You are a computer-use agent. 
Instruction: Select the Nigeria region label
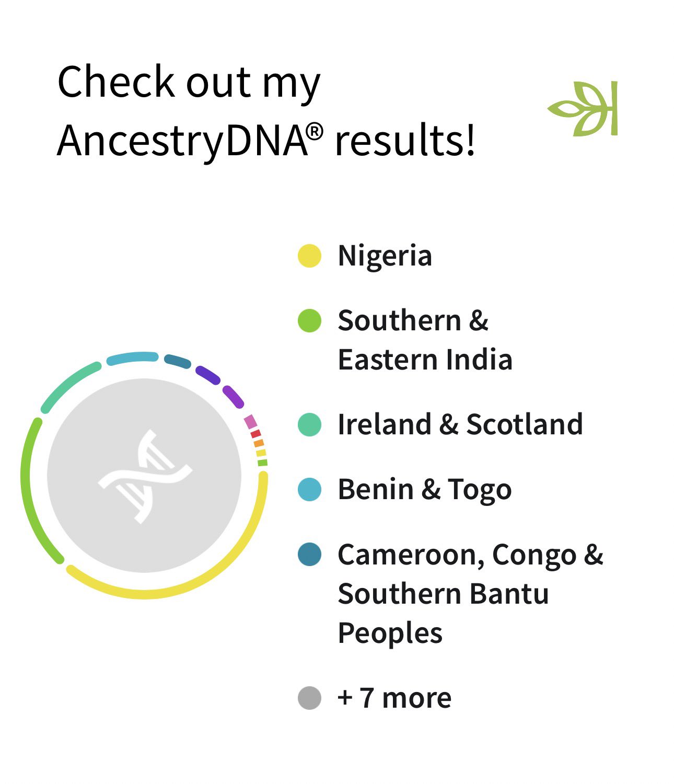point(385,256)
